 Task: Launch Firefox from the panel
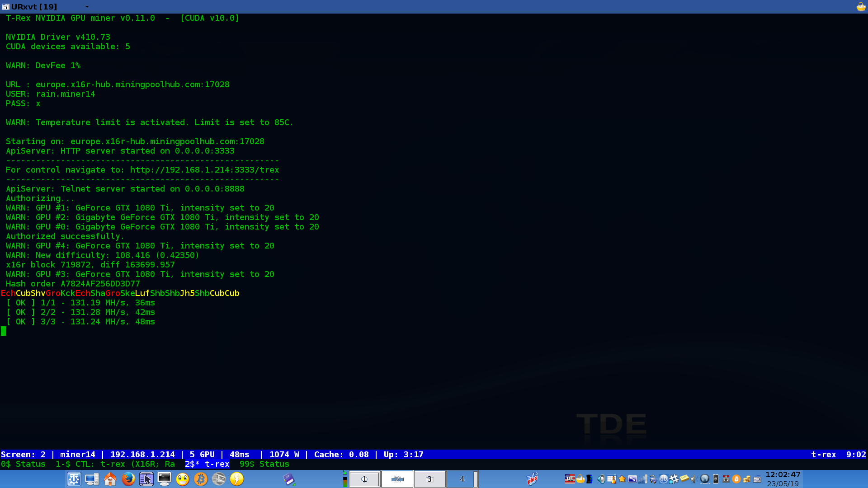pos(128,479)
